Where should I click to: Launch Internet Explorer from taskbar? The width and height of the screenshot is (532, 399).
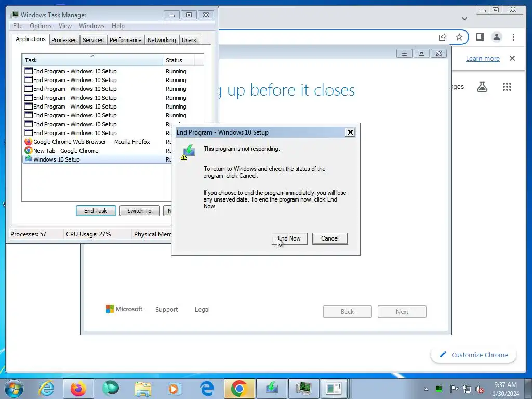tap(46, 389)
